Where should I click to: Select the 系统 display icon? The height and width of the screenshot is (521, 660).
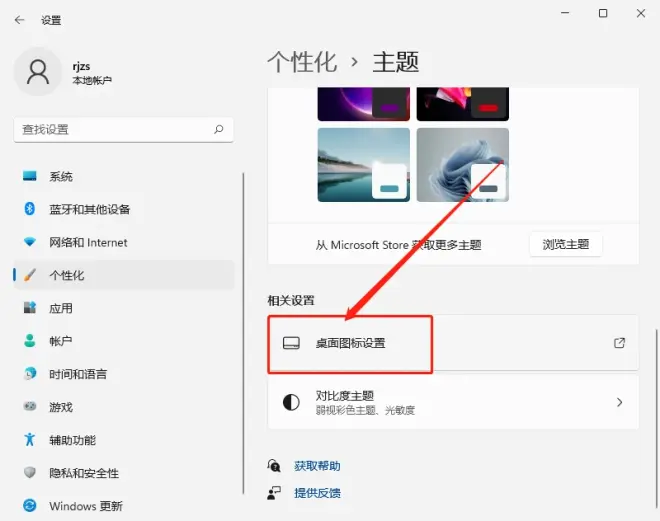(x=29, y=176)
